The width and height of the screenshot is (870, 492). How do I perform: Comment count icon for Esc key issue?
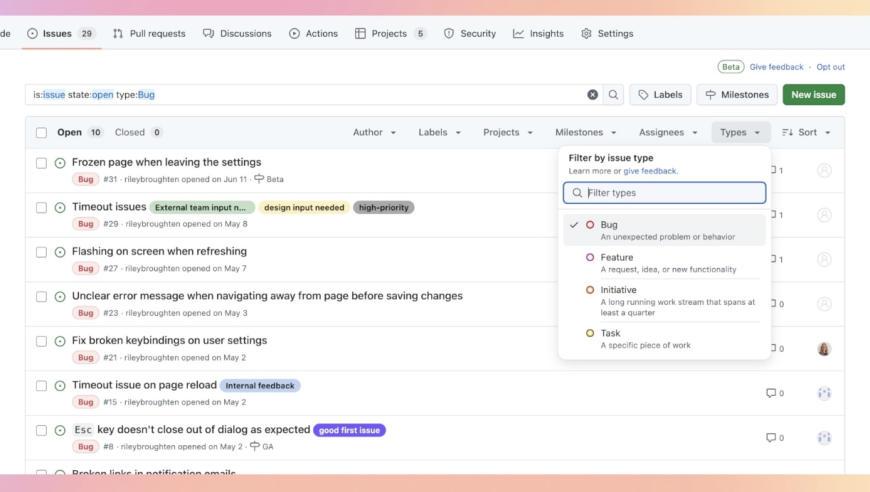coord(771,438)
